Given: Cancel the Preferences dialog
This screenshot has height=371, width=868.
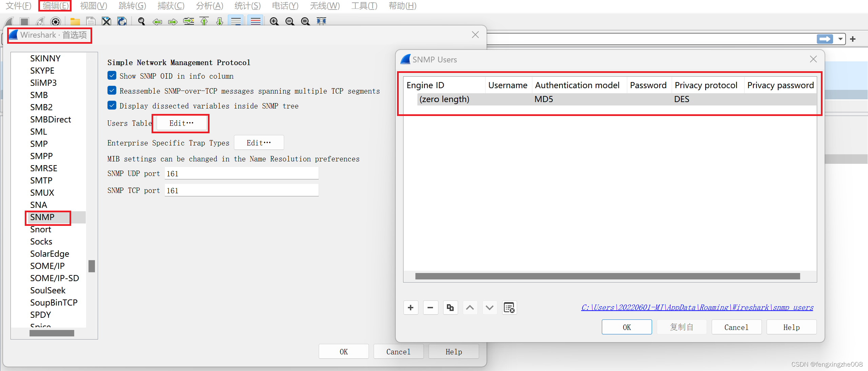Looking at the screenshot, I should [x=398, y=352].
